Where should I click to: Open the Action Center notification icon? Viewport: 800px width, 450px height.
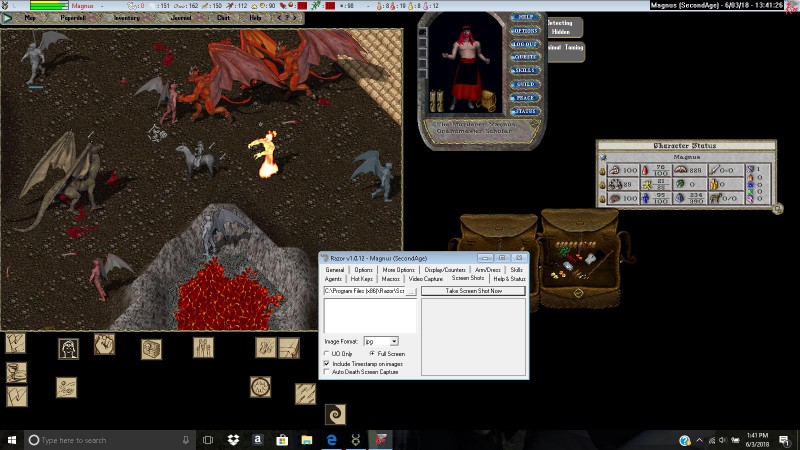(784, 440)
